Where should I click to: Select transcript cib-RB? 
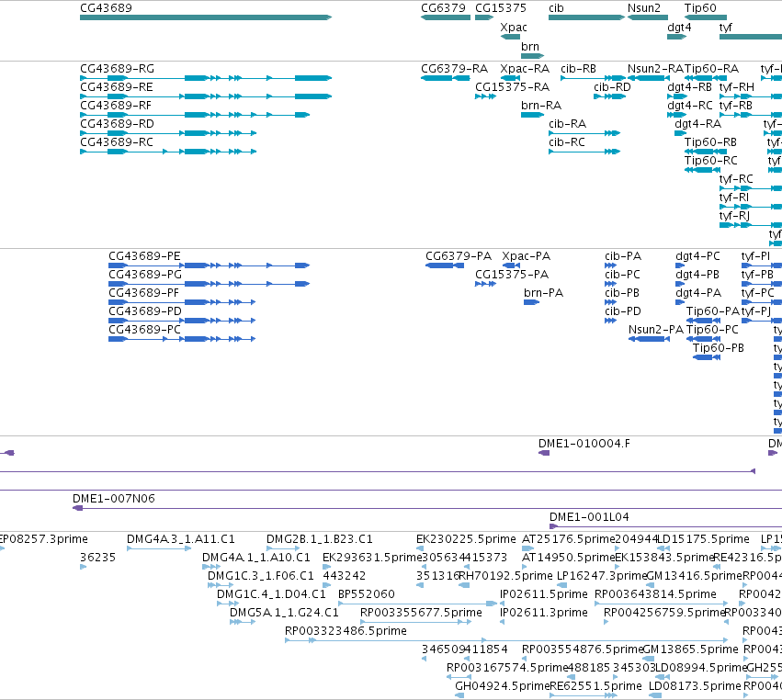(x=593, y=78)
